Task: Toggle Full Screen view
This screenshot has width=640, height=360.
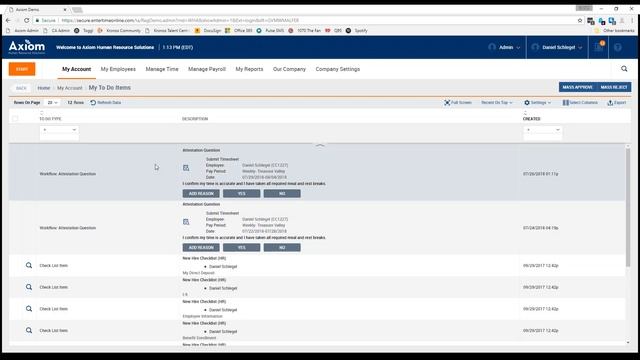Action: [458, 102]
